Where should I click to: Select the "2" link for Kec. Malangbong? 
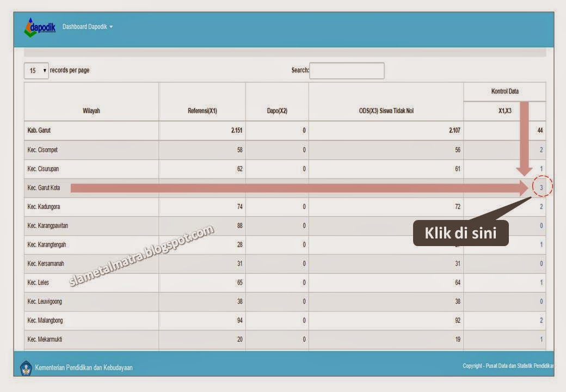click(541, 320)
